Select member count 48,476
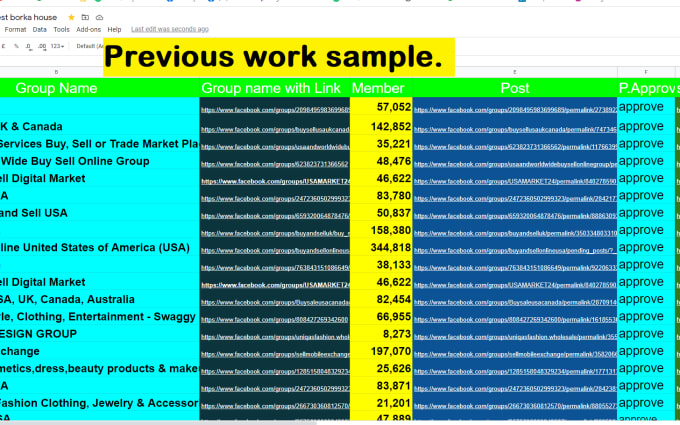680x425 pixels. [381, 161]
